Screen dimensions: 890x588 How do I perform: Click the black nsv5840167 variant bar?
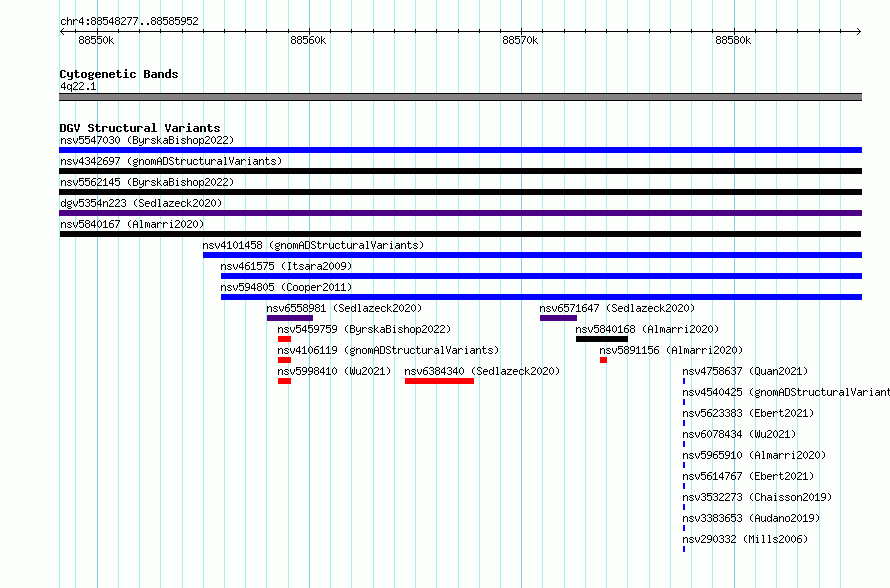click(460, 234)
